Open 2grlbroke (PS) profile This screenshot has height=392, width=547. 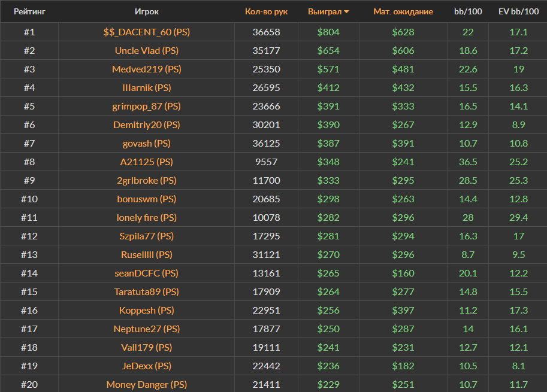pyautogui.click(x=147, y=181)
